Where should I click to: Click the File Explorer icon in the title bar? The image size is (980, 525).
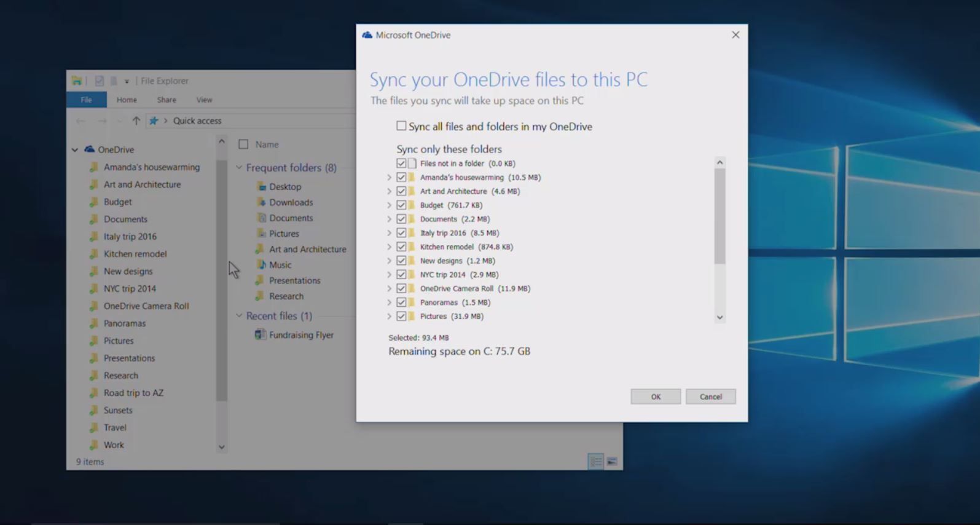coord(76,81)
